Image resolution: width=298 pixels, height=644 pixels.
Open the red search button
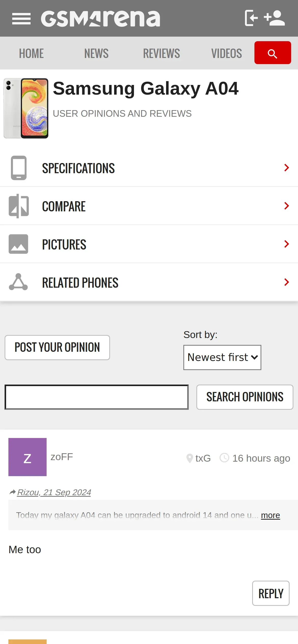pos(273,53)
